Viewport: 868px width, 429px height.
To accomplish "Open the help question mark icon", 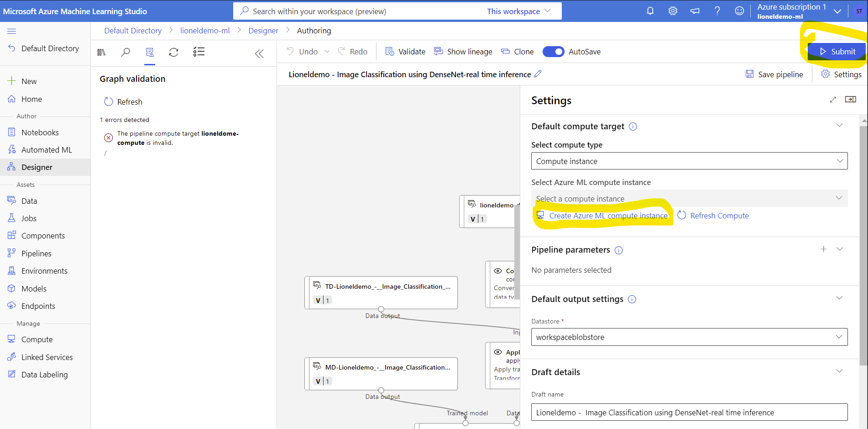I will pos(717,11).
